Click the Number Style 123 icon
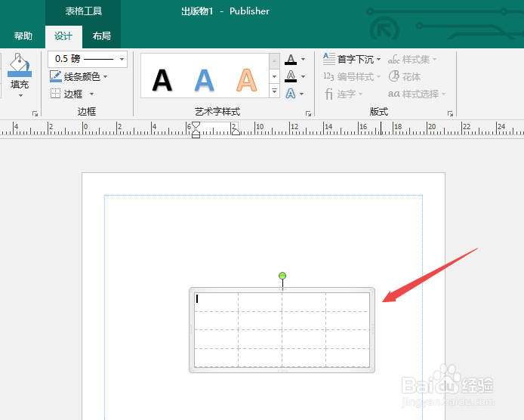This screenshot has height=420, width=524. (328, 76)
